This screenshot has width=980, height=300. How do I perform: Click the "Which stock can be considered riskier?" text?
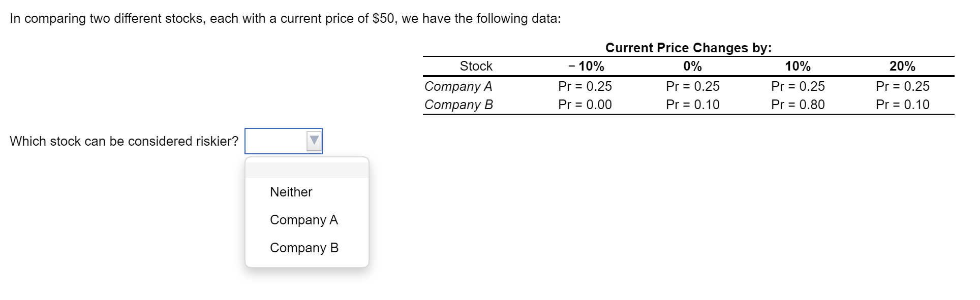tap(124, 141)
